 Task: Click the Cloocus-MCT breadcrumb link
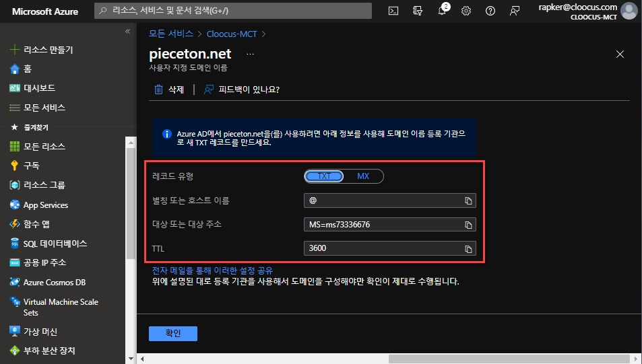point(232,34)
